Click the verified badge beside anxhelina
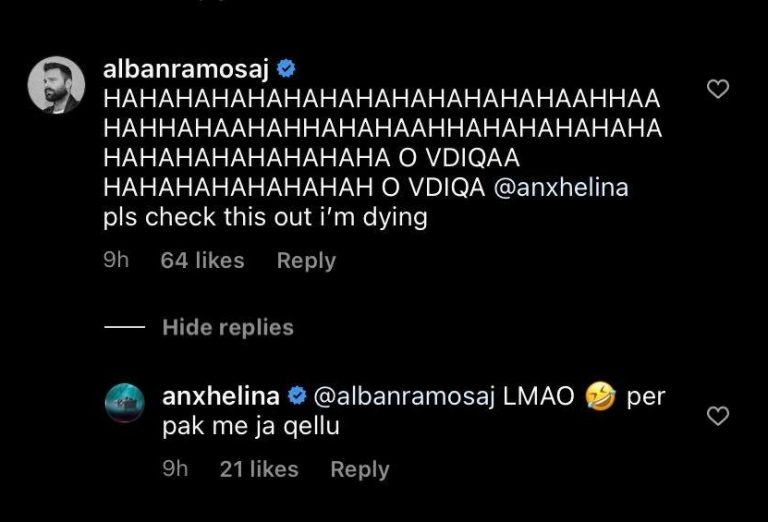The height and width of the screenshot is (522, 768). point(296,396)
